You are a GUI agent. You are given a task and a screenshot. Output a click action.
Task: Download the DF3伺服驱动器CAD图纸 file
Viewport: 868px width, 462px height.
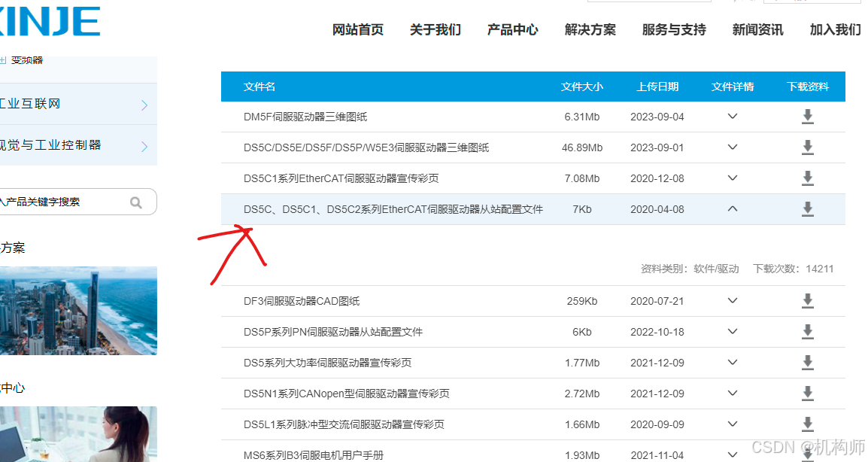pos(808,301)
